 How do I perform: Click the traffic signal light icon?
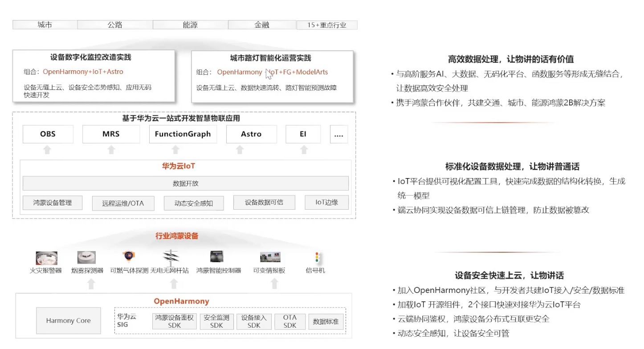tap(317, 258)
